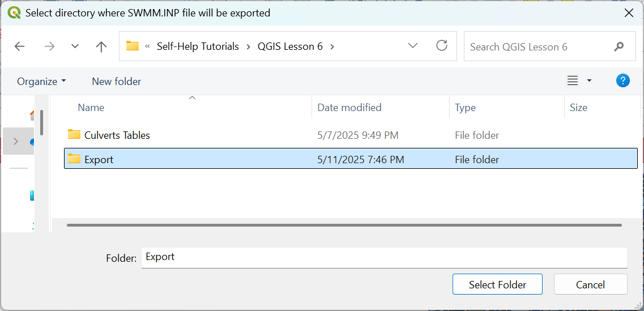The width and height of the screenshot is (644, 311).
Task: Expand the navigation pane tree item
Action: (15, 141)
